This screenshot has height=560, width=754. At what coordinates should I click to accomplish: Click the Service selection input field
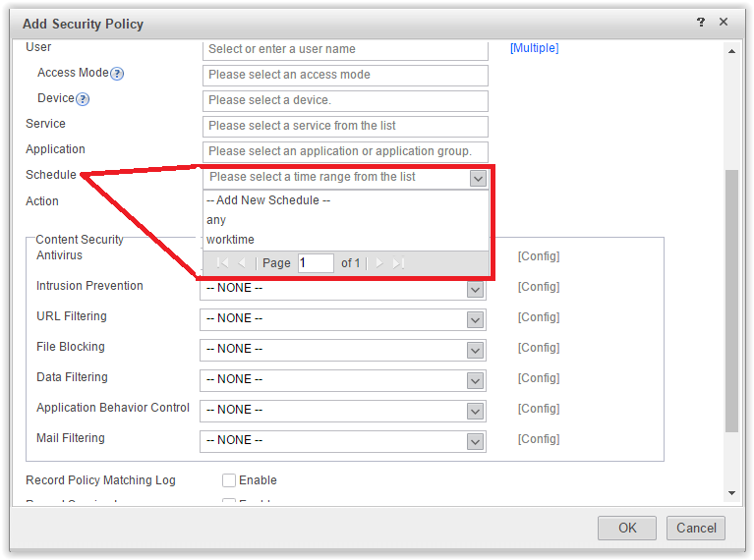345,126
